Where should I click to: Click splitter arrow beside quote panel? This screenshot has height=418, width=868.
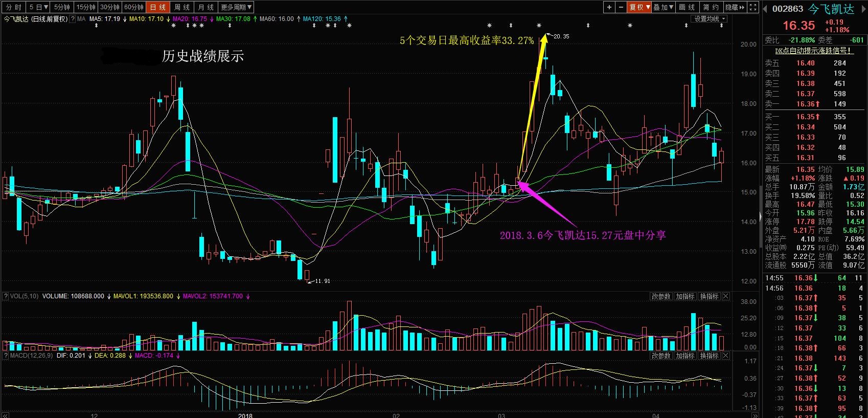pyautogui.click(x=760, y=217)
